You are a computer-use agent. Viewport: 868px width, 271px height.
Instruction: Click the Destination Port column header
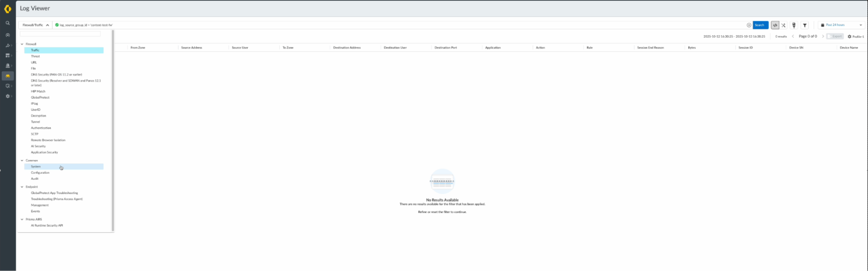(x=446, y=48)
